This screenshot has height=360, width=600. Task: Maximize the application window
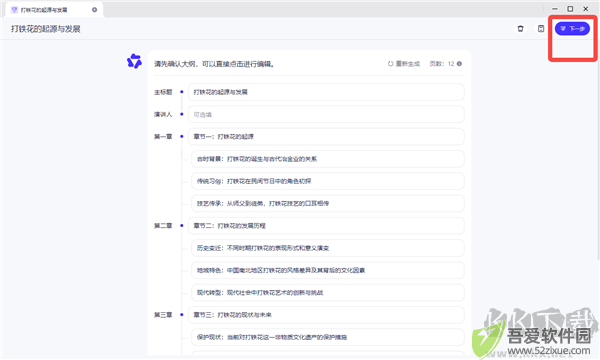click(x=570, y=9)
